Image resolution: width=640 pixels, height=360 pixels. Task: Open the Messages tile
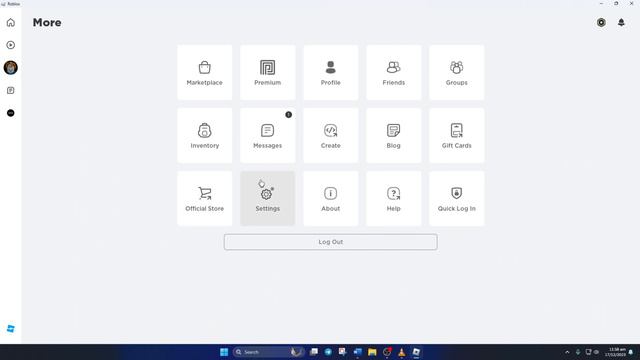[268, 136]
